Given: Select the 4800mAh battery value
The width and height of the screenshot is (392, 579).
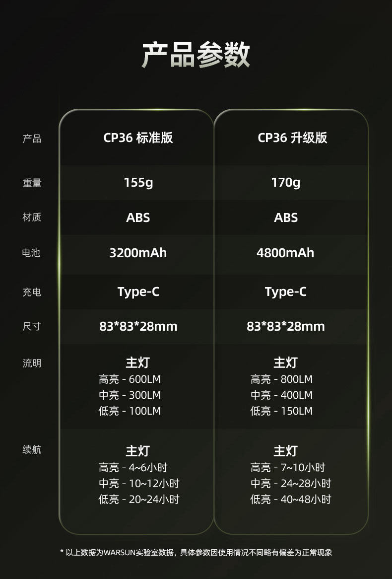Looking at the screenshot, I should (285, 253).
